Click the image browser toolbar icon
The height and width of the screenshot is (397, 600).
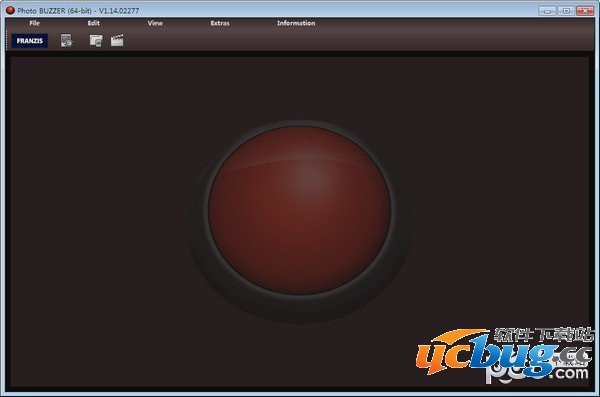(96, 41)
